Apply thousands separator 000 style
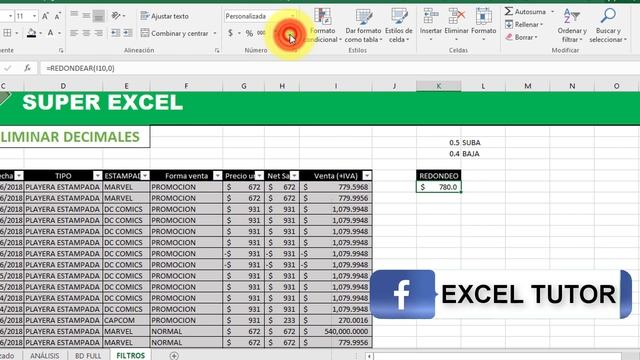Image resolution: width=640 pixels, height=360 pixels. point(262,33)
